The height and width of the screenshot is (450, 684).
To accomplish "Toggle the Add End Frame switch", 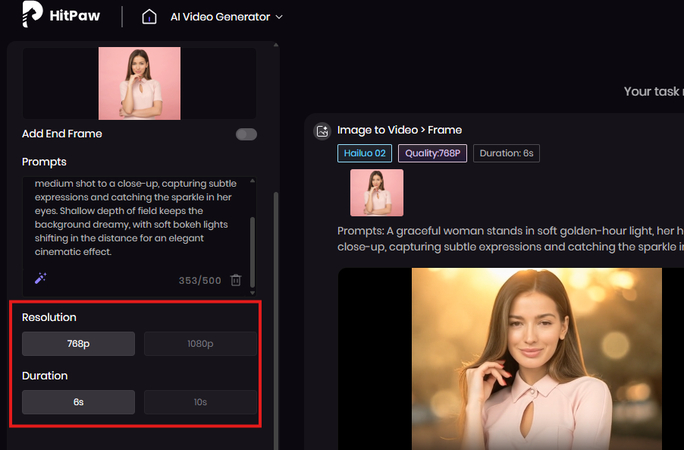I will pyautogui.click(x=246, y=134).
